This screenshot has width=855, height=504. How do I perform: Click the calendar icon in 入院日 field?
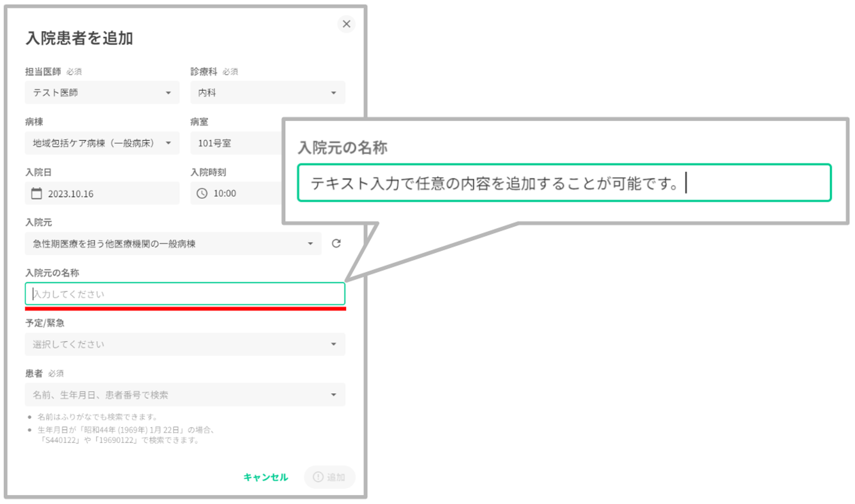(37, 194)
